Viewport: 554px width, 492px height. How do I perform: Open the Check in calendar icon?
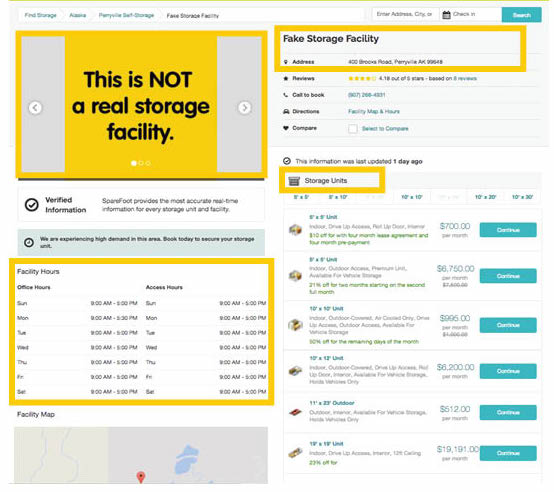446,15
